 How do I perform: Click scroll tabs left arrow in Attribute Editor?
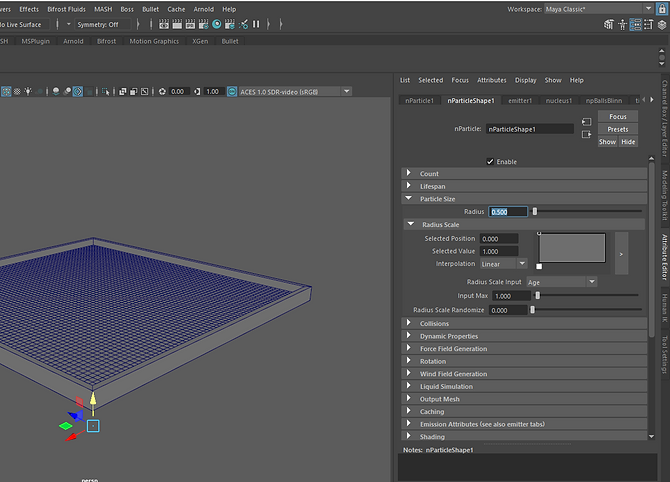[x=644, y=100]
